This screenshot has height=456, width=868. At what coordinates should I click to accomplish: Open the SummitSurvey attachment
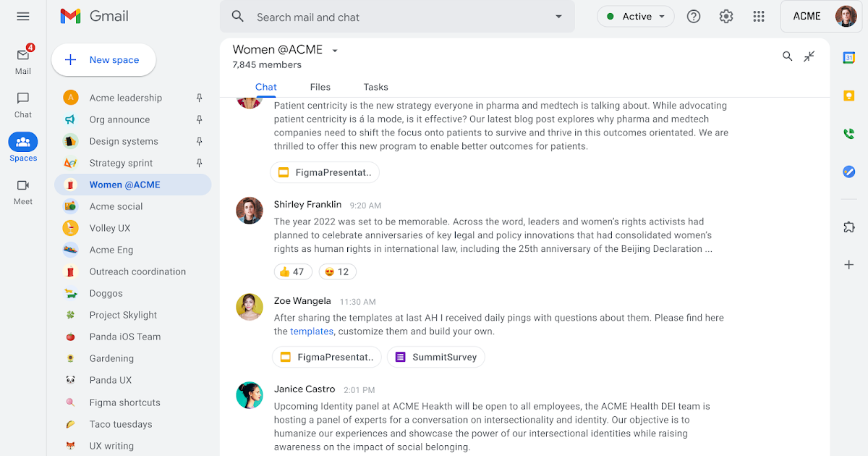coord(436,357)
